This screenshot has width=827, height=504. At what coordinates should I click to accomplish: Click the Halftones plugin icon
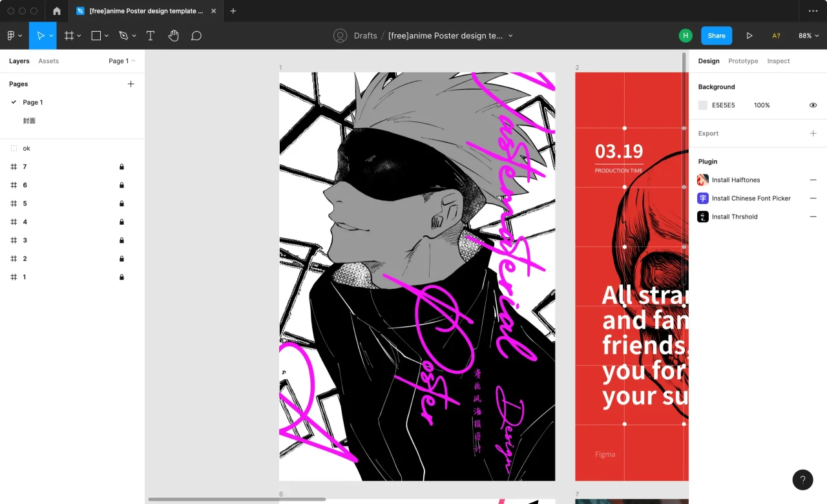pyautogui.click(x=703, y=180)
